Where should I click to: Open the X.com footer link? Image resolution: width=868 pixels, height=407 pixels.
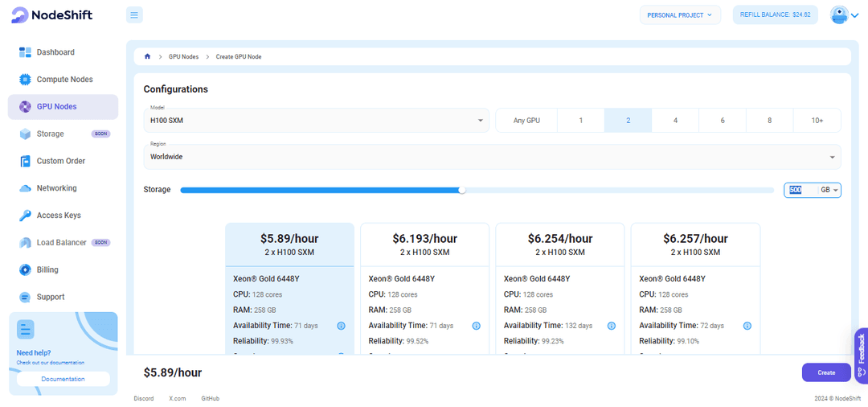tap(177, 398)
